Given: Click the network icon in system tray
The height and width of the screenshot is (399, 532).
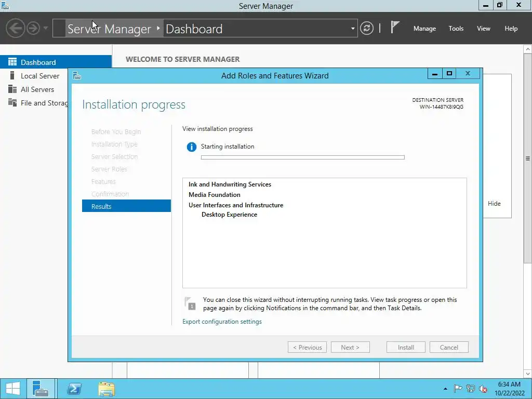Looking at the screenshot, I should coord(470,389).
